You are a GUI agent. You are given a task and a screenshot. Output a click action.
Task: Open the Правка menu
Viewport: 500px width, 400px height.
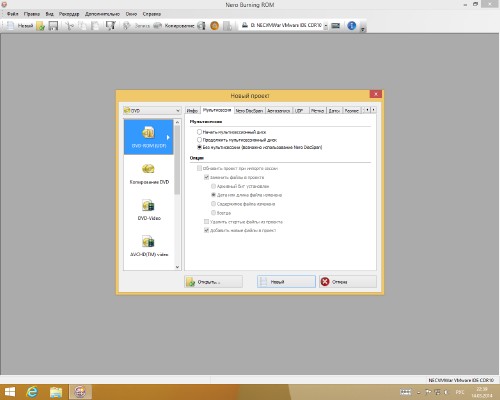point(32,14)
